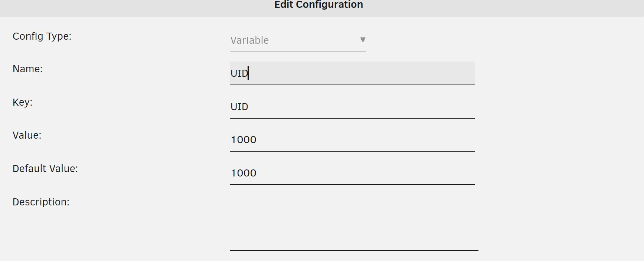The image size is (644, 261).
Task: Click the dropdown arrow beside Variable
Action: [x=363, y=40]
